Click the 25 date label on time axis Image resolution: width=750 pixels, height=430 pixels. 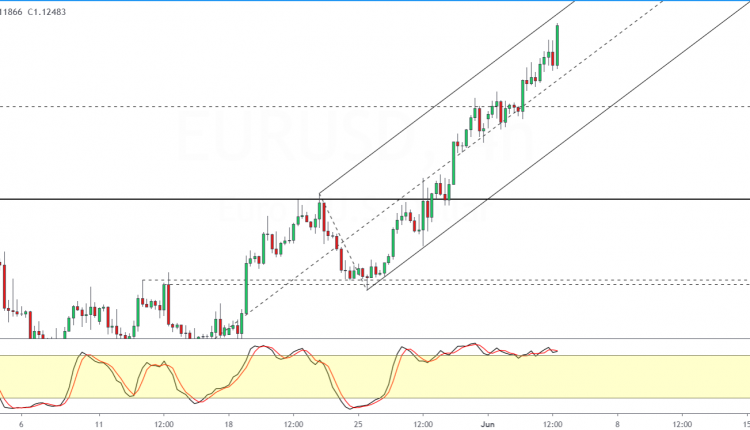(357, 423)
